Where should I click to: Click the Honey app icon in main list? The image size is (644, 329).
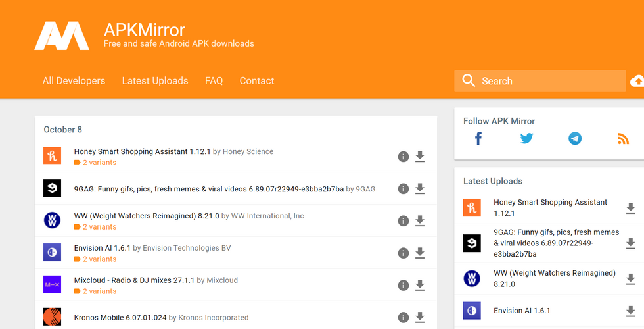(x=52, y=156)
